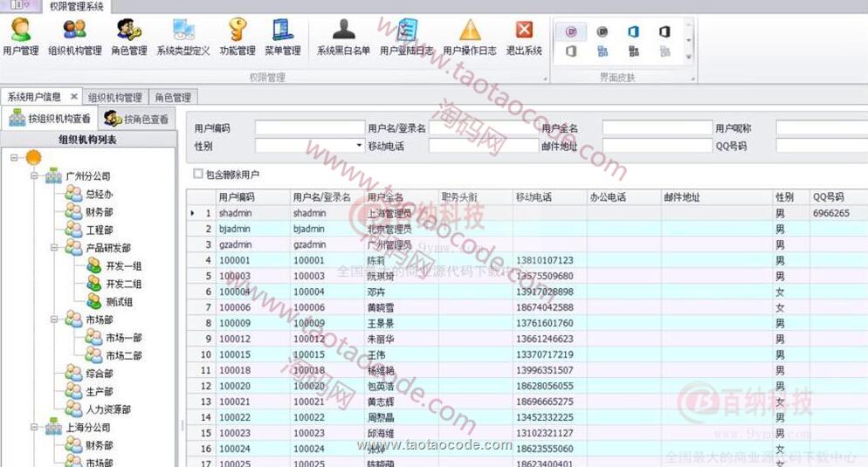Click the 角色管理 ribbon icon
The height and width of the screenshot is (467, 868).
point(128,37)
